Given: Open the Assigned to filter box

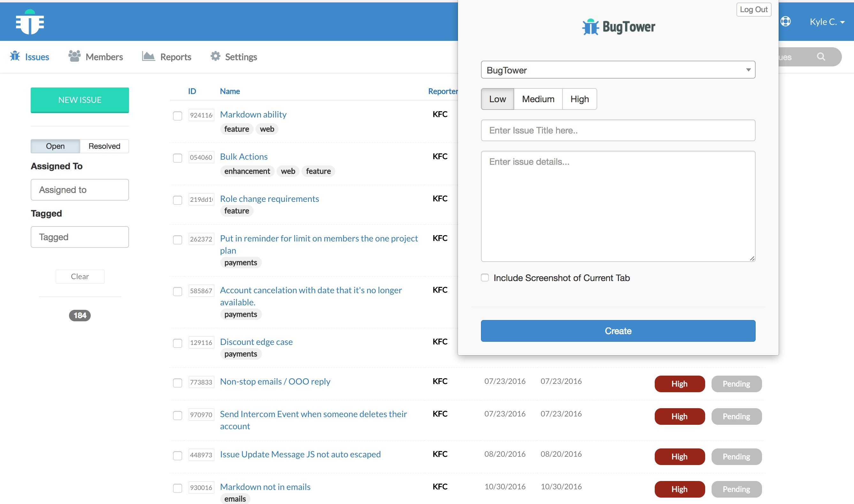Looking at the screenshot, I should coord(80,189).
